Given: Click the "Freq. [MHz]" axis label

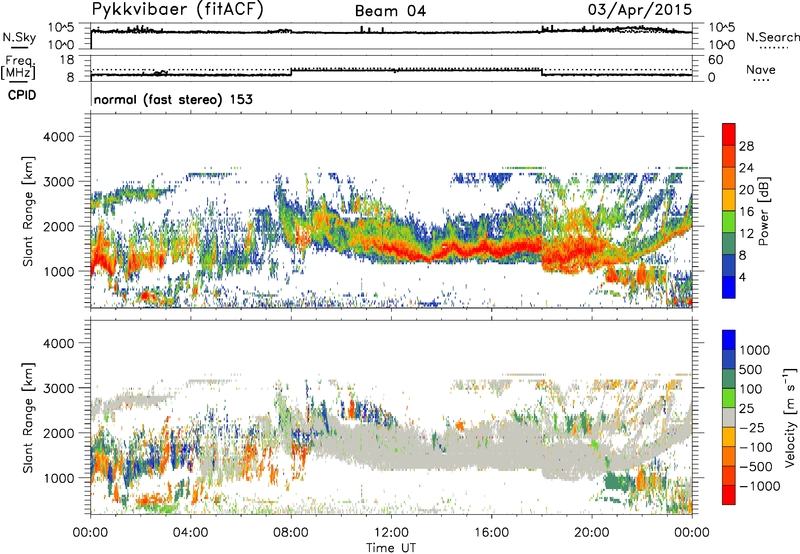Looking at the screenshot, I should (18, 68).
